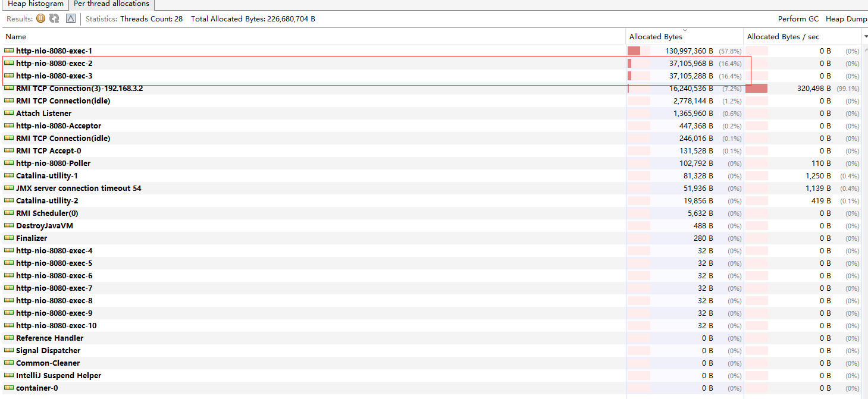Click the 131,528 B allocated value
The image size is (868, 399).
[x=696, y=150]
